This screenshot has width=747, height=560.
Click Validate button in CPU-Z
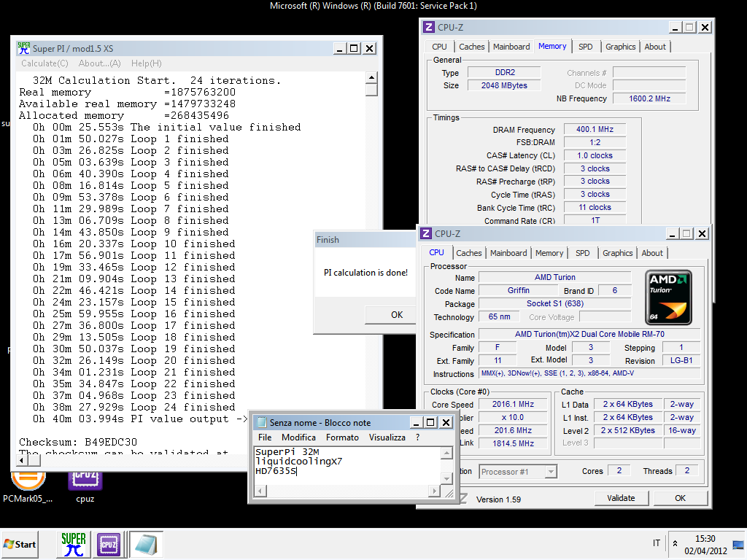pos(621,498)
